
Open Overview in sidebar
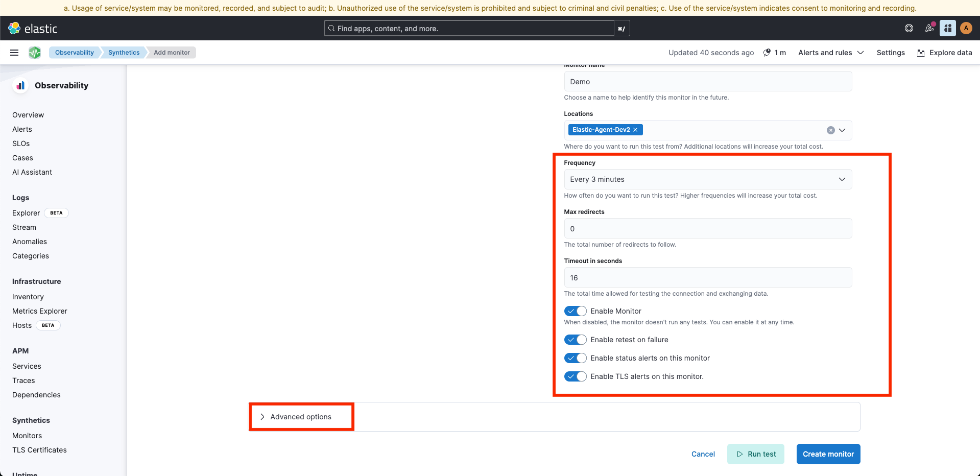[28, 115]
